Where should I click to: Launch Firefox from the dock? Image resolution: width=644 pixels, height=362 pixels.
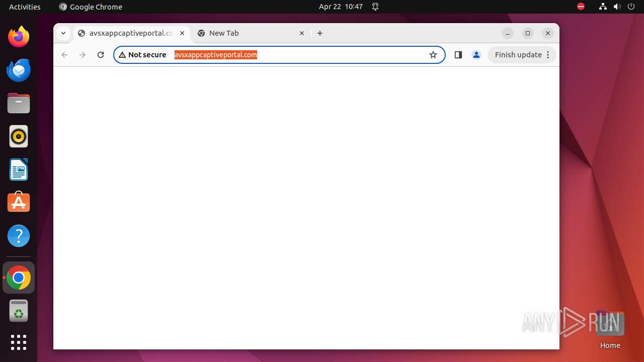[x=19, y=37]
